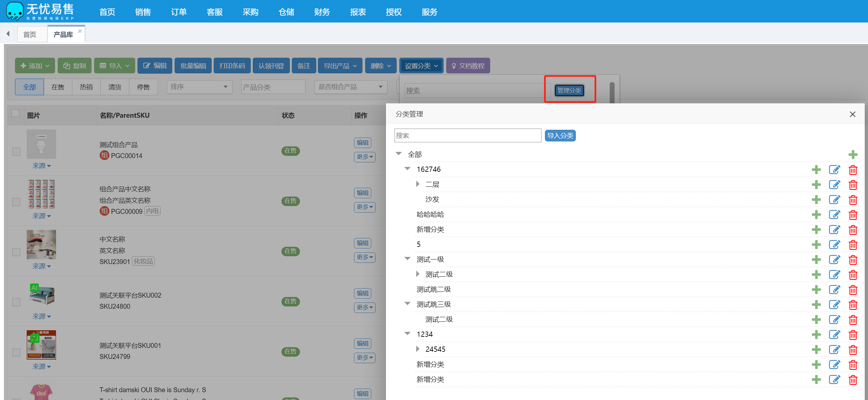This screenshot has height=400, width=868.
Task: Add subcategory under 二层
Action: pyautogui.click(x=816, y=185)
